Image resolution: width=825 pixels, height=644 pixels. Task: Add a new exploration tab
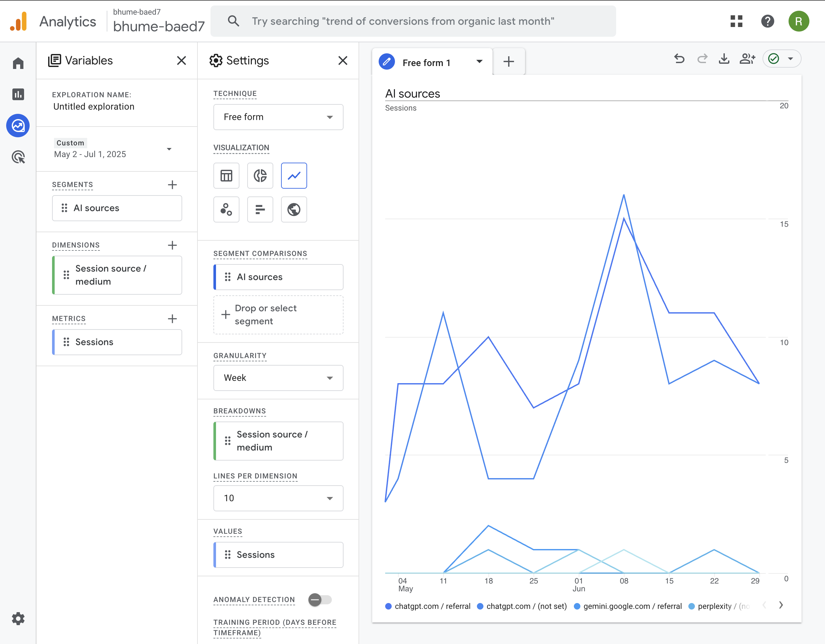[x=509, y=61]
